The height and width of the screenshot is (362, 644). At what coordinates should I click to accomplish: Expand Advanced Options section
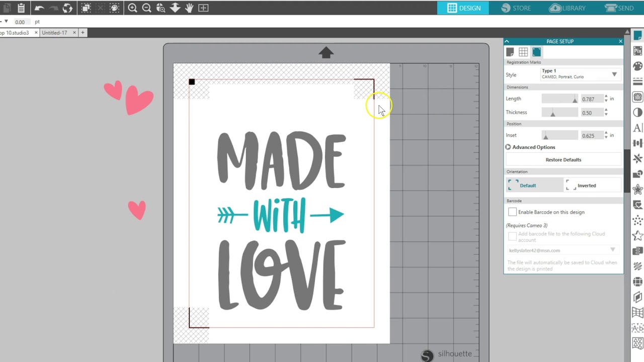pos(508,147)
